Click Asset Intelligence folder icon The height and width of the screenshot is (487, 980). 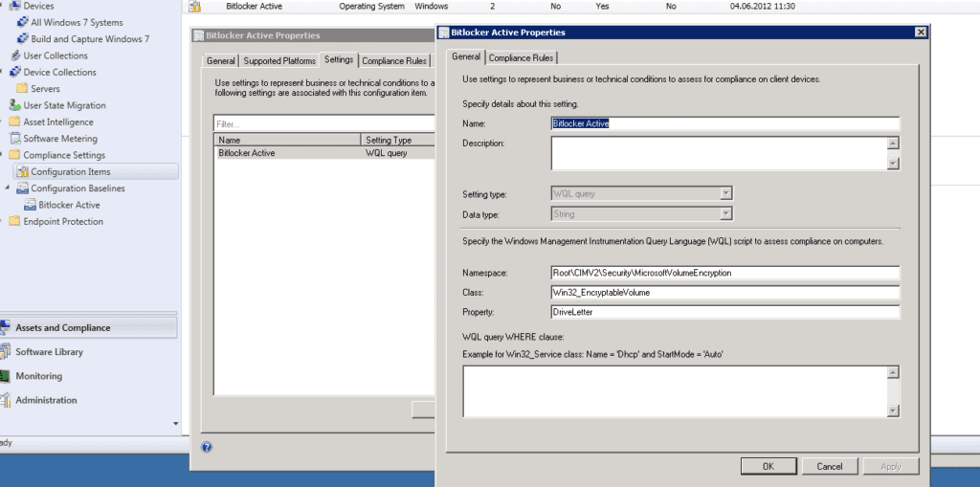pyautogui.click(x=14, y=122)
